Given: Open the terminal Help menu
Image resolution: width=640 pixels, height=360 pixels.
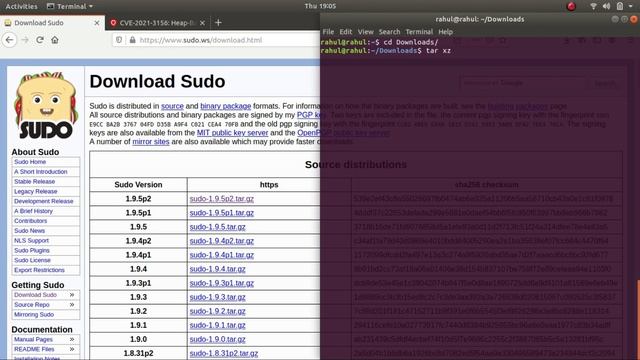Looking at the screenshot, I should (445, 31).
